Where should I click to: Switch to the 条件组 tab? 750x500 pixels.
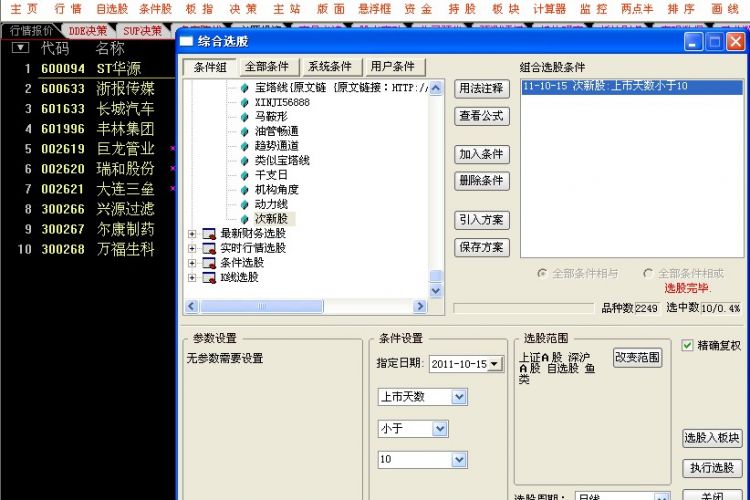tap(210, 67)
